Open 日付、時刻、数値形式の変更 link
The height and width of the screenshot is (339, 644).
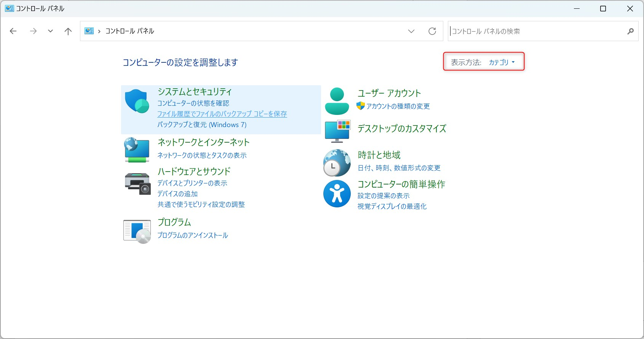(x=399, y=168)
